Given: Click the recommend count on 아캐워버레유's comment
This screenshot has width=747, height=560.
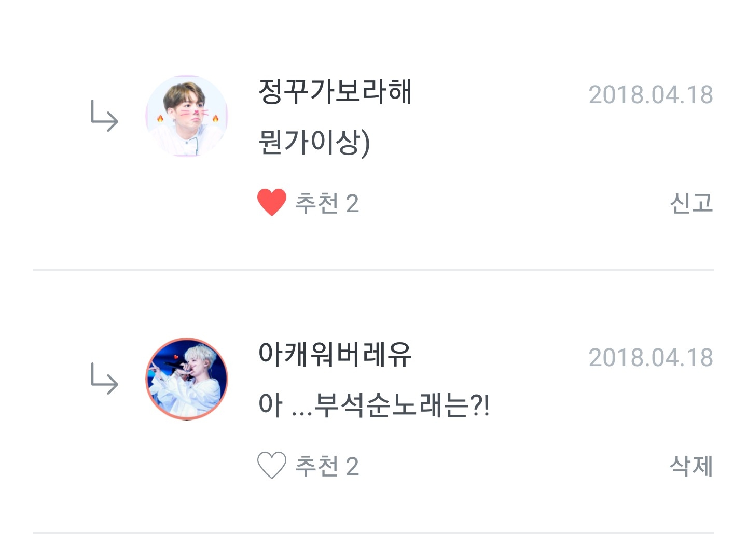Looking at the screenshot, I should (352, 467).
